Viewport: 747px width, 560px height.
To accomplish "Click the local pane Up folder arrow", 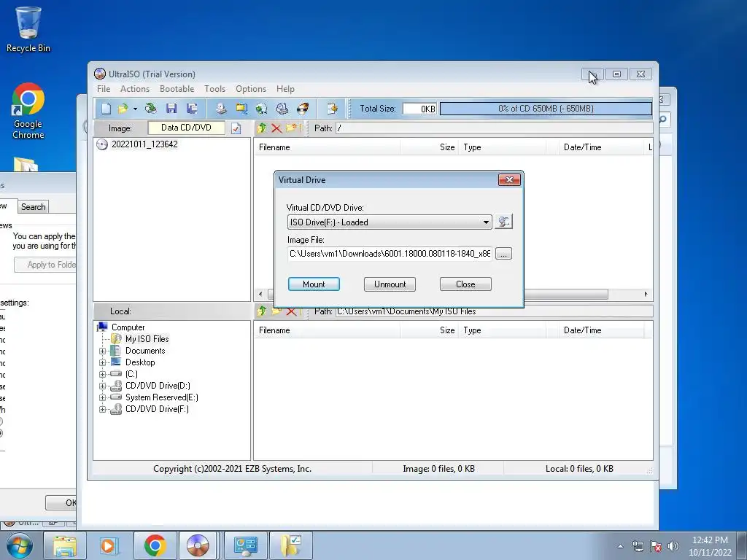I will [262, 311].
